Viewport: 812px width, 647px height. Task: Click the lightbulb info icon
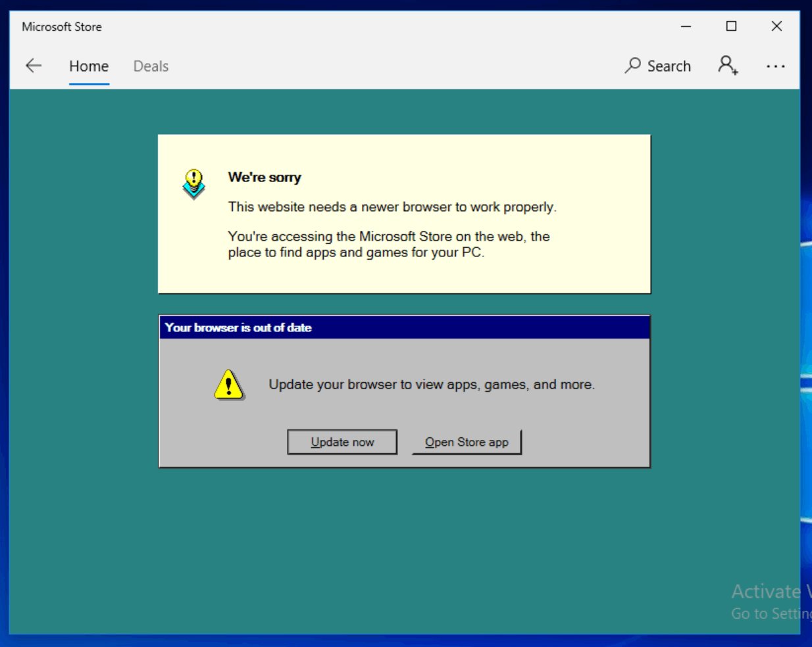[x=193, y=184]
